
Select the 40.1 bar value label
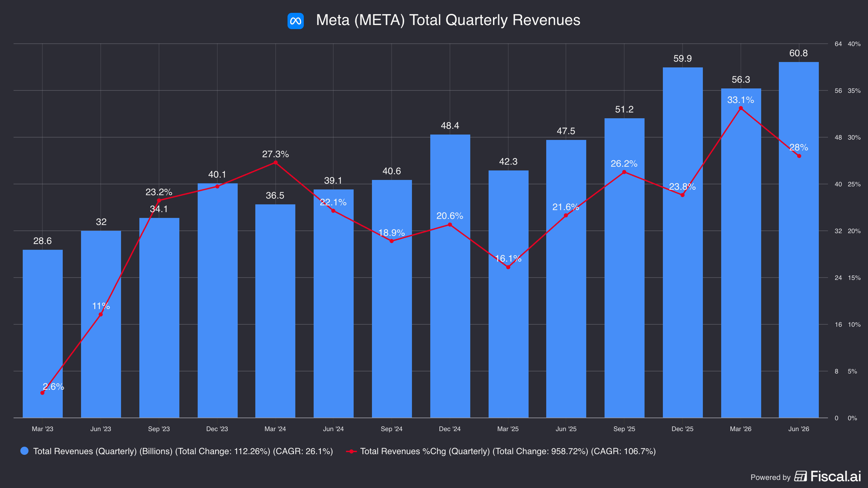pyautogui.click(x=217, y=175)
